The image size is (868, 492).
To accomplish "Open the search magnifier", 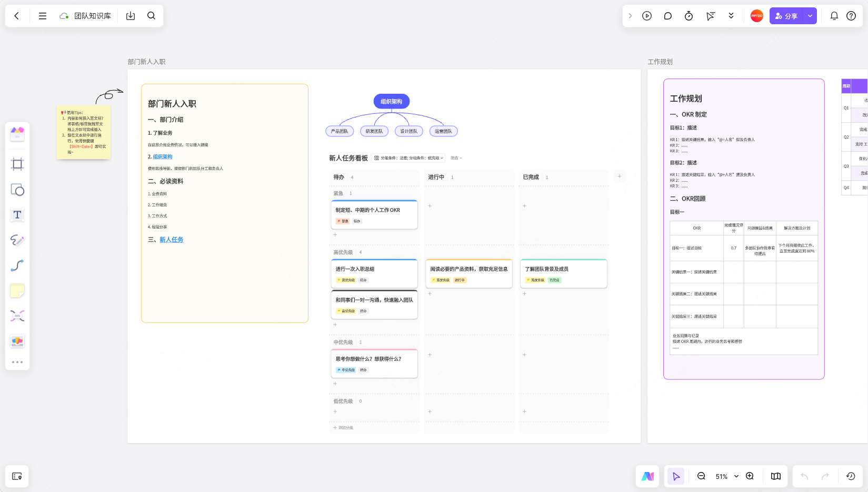I will coord(152,16).
